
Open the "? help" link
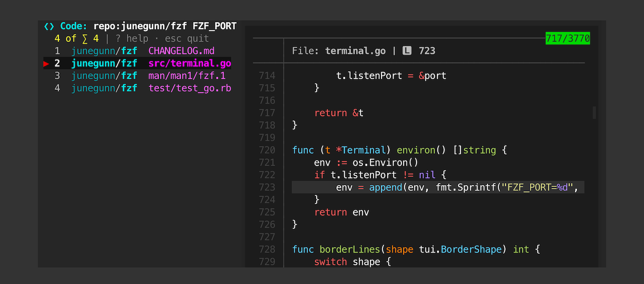coord(133,38)
